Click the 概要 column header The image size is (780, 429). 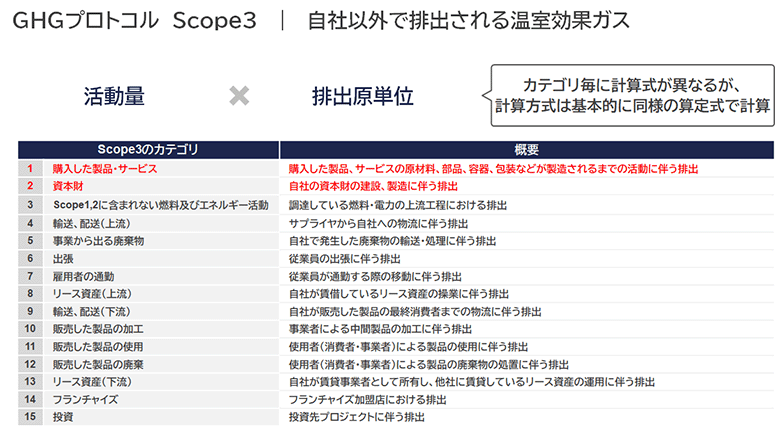coord(527,149)
